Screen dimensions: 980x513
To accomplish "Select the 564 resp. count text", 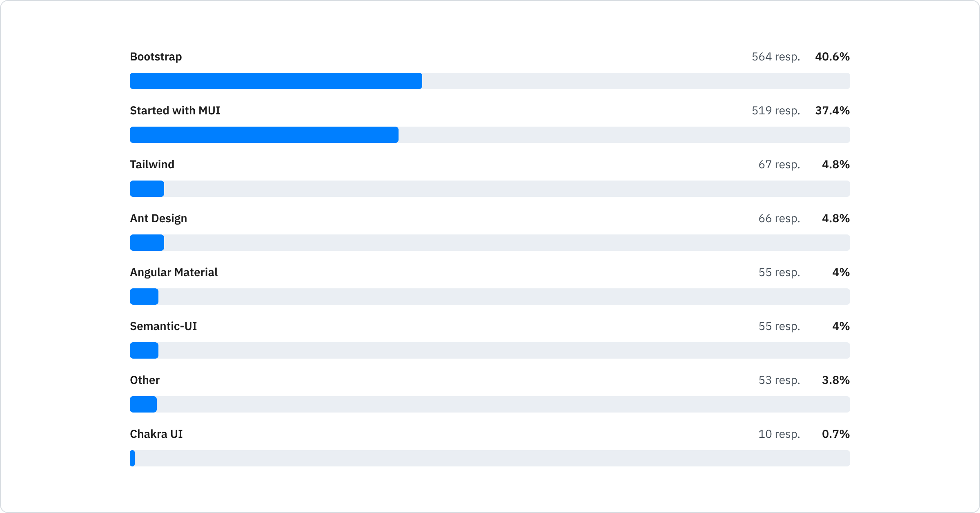I will click(775, 57).
